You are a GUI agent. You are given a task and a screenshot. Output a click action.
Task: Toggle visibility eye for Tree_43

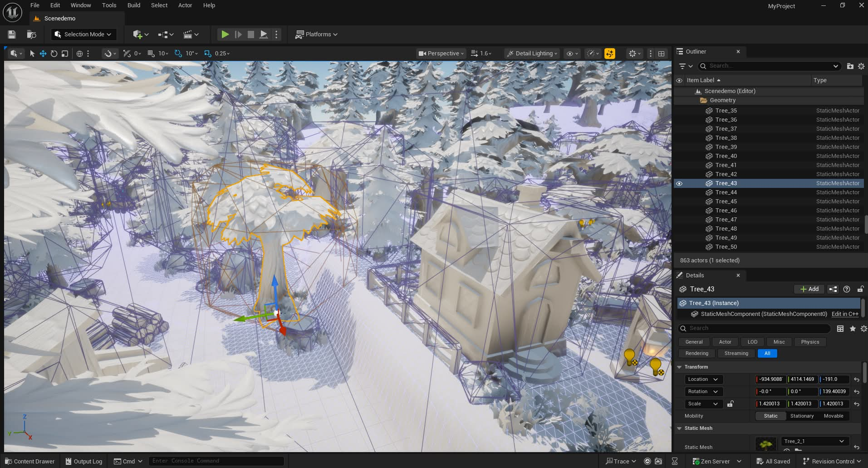coord(679,183)
